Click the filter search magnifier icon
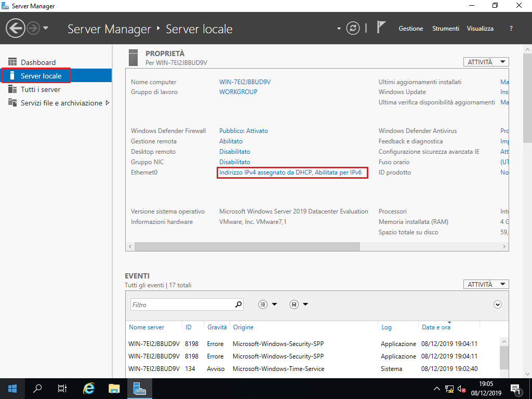Image resolution: width=532 pixels, height=399 pixels. pyautogui.click(x=238, y=304)
